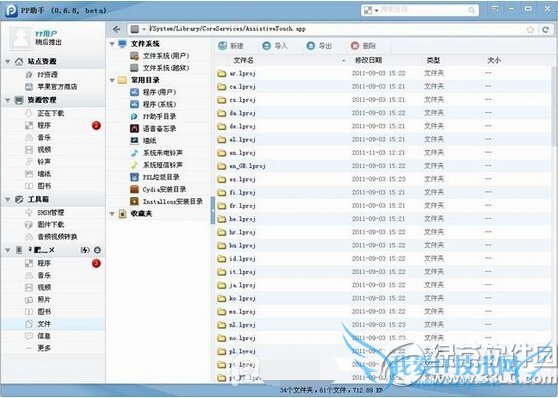Image resolution: width=558 pixels, height=398 pixels.
Task: Open PXL垃圾目录 entry
Action: (155, 177)
